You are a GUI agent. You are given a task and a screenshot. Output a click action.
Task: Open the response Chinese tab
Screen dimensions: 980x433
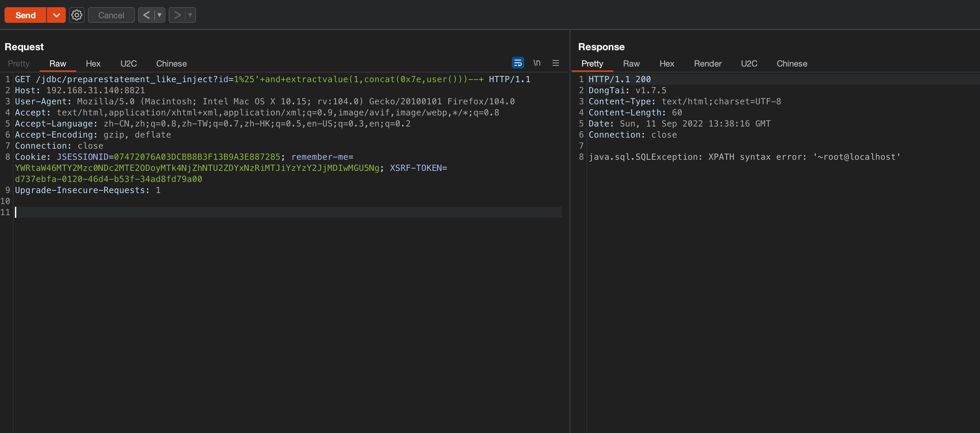pyautogui.click(x=792, y=64)
